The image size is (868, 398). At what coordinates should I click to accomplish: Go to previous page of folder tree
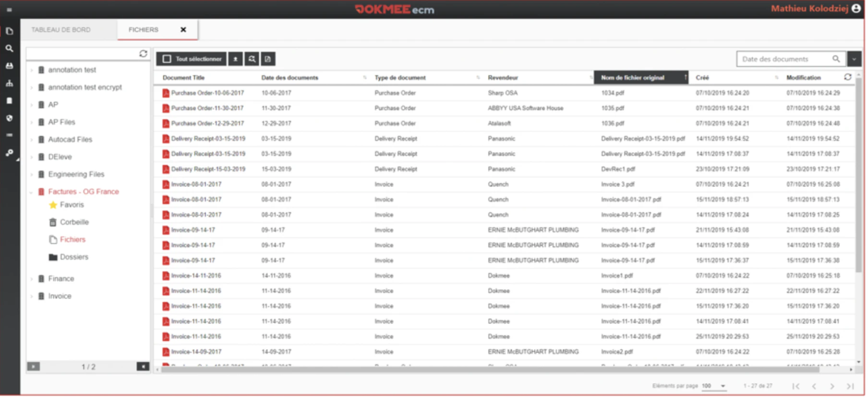[34, 367]
